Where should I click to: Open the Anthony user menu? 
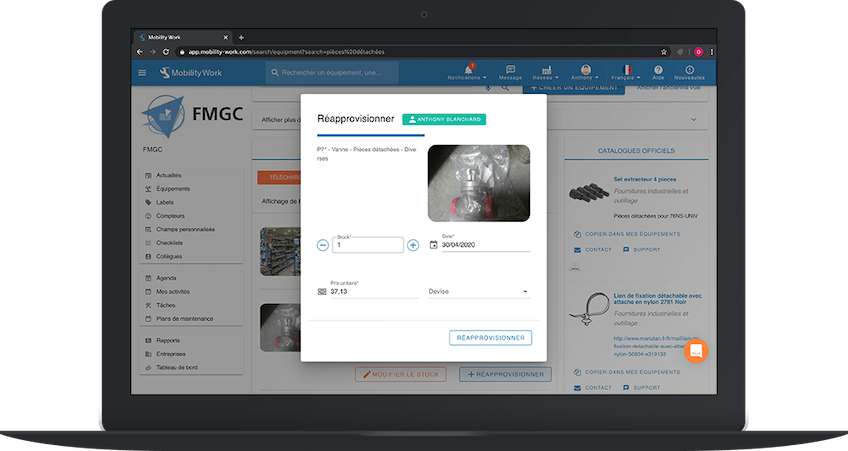click(585, 72)
